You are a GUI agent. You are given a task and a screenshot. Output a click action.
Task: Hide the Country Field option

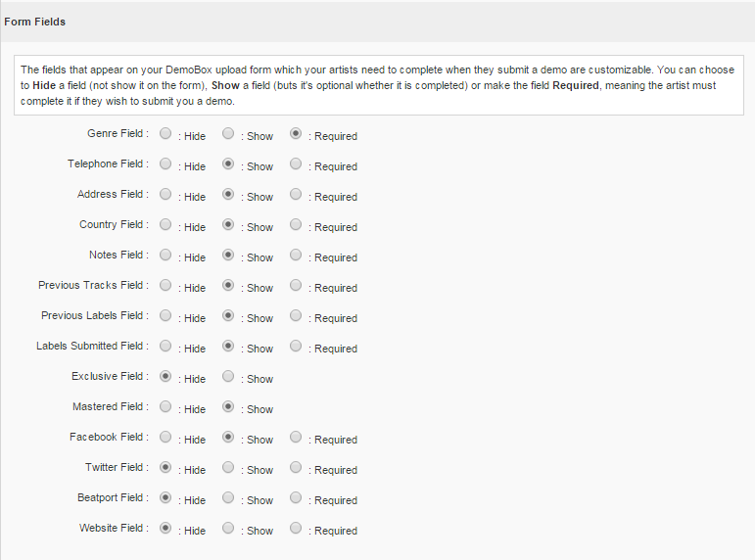tap(165, 224)
